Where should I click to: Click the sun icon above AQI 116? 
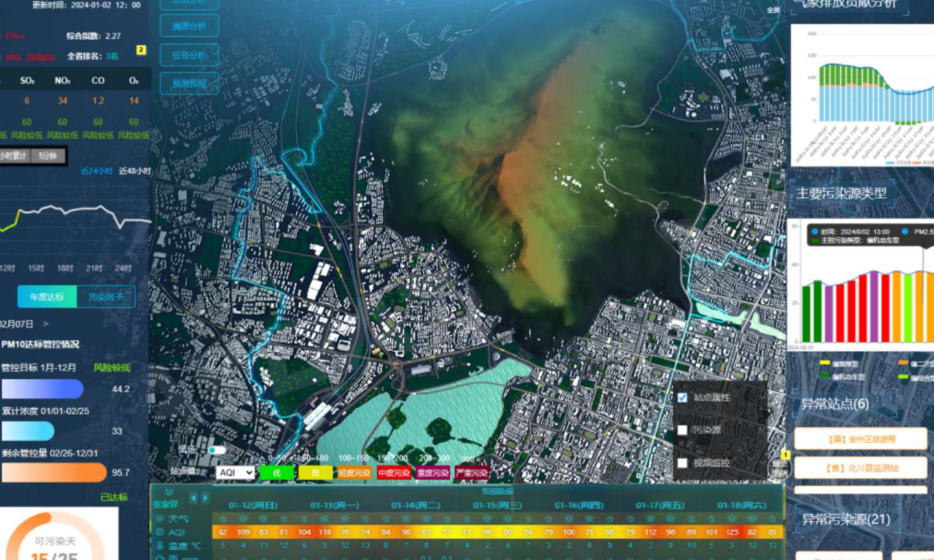pos(324,519)
